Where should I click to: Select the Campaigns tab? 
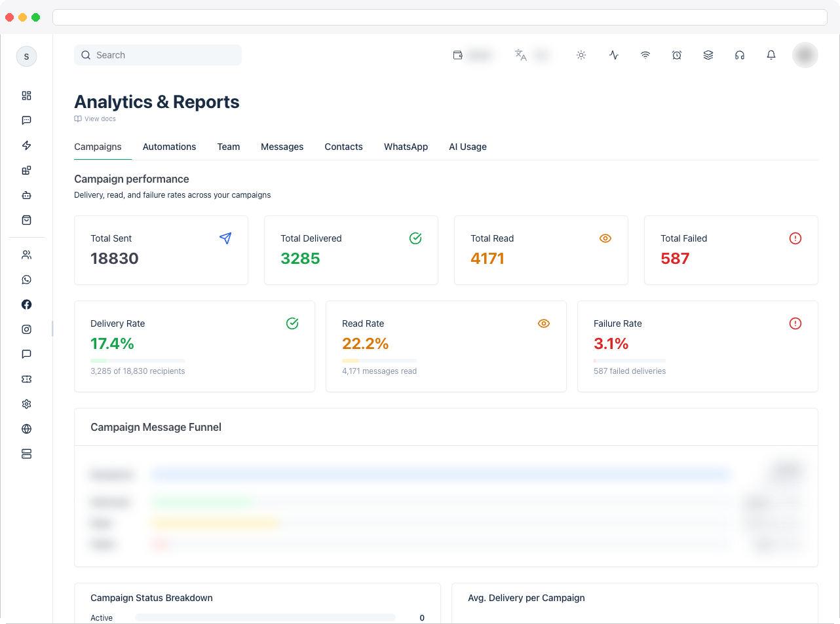coord(98,147)
